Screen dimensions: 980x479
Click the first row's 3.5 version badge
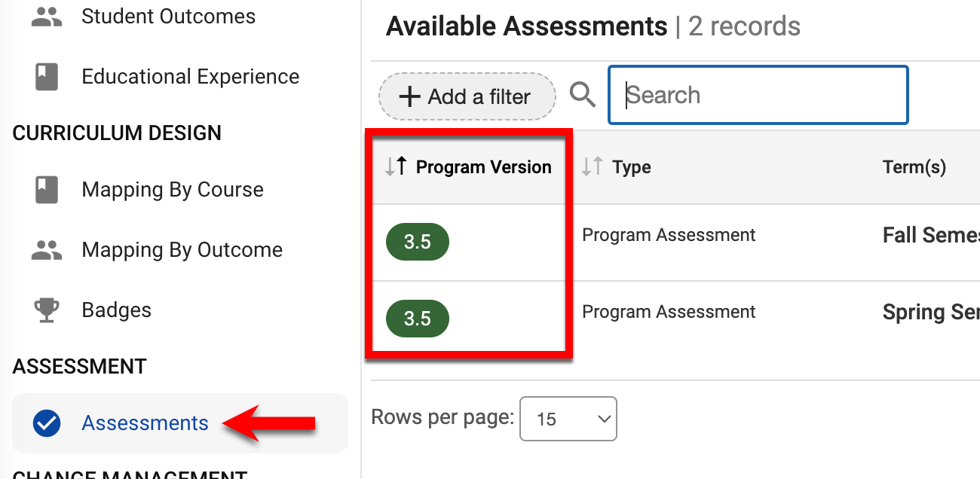tap(418, 242)
